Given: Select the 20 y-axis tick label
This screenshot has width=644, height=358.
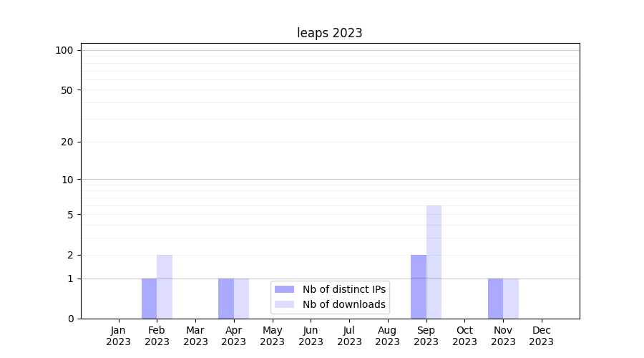Looking at the screenshot, I should [x=67, y=142].
